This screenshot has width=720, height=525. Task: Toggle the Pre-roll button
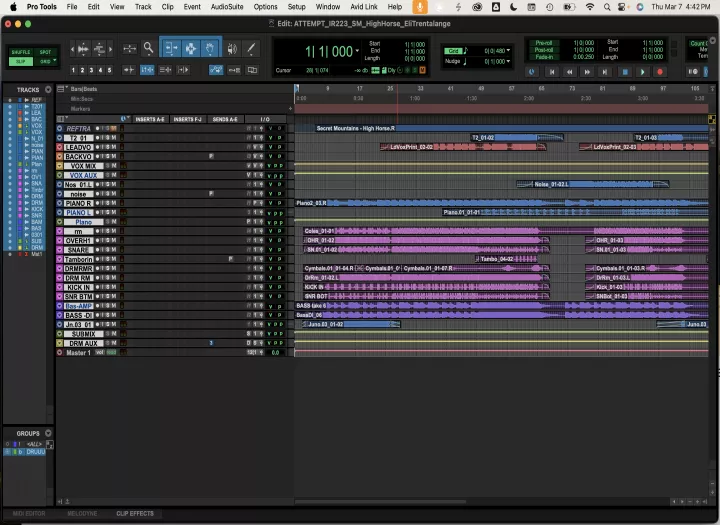tap(543, 43)
